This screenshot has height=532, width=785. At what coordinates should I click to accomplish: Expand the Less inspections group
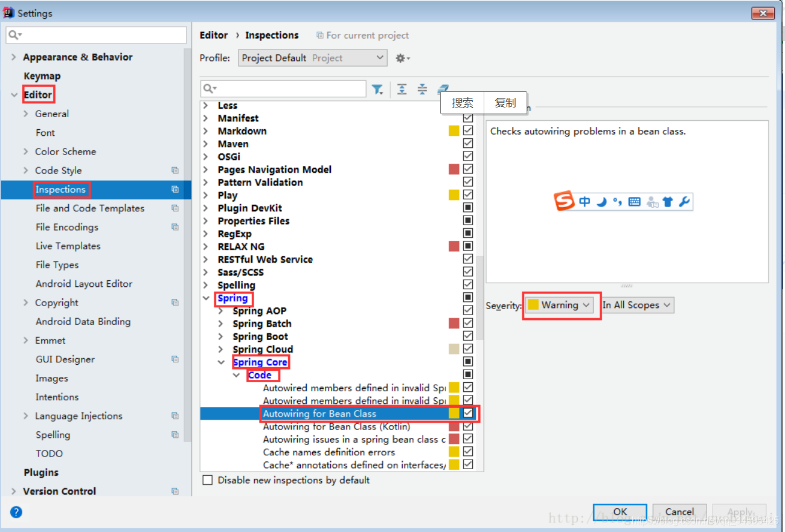coord(206,106)
